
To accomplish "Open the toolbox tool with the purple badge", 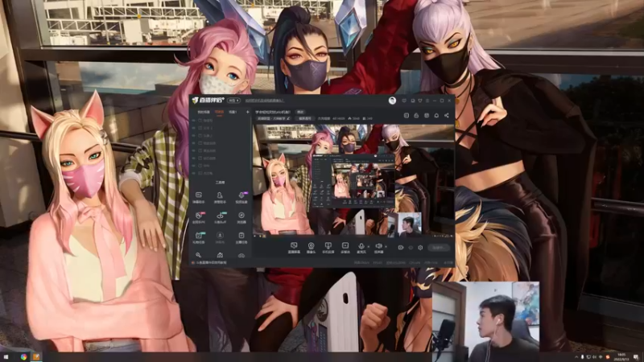I will coord(242,197).
